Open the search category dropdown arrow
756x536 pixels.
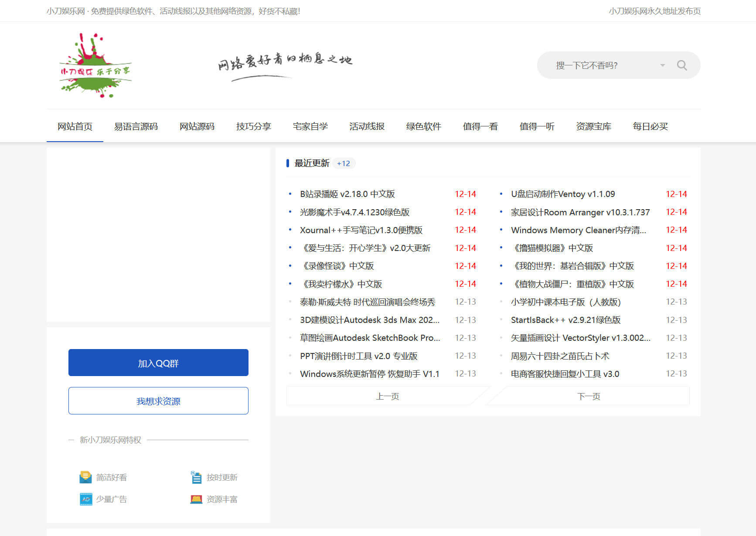pos(663,65)
